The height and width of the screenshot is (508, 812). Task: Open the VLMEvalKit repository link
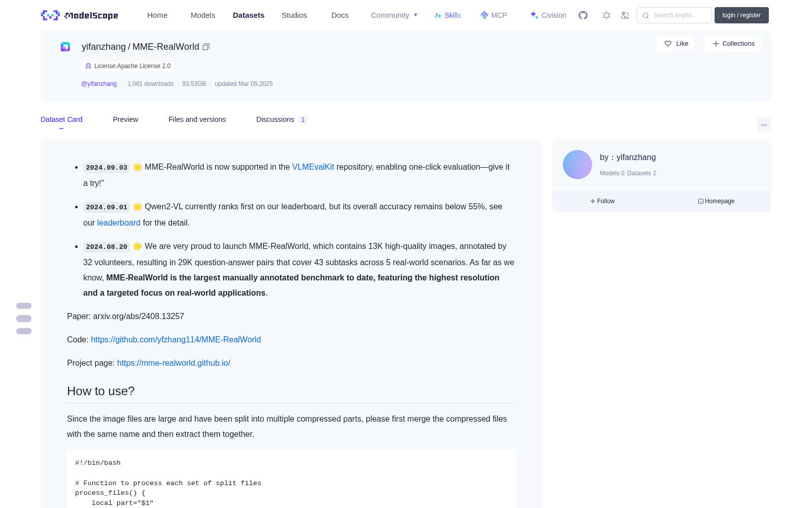[x=313, y=167]
